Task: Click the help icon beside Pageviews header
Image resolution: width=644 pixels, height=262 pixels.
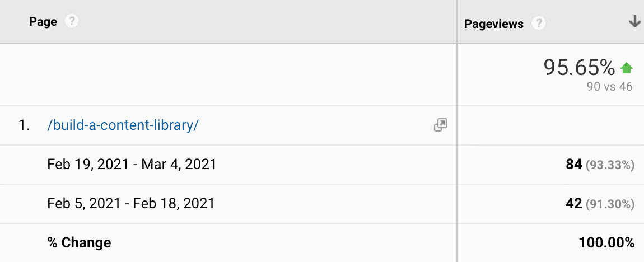Action: (x=538, y=24)
